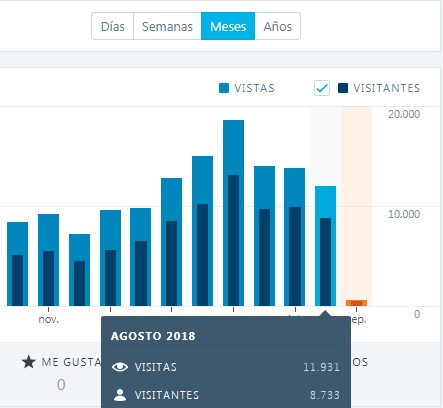Viewport: 443px width, 408px height.
Task: Click the shortest blue bar in chart
Action: (79, 270)
